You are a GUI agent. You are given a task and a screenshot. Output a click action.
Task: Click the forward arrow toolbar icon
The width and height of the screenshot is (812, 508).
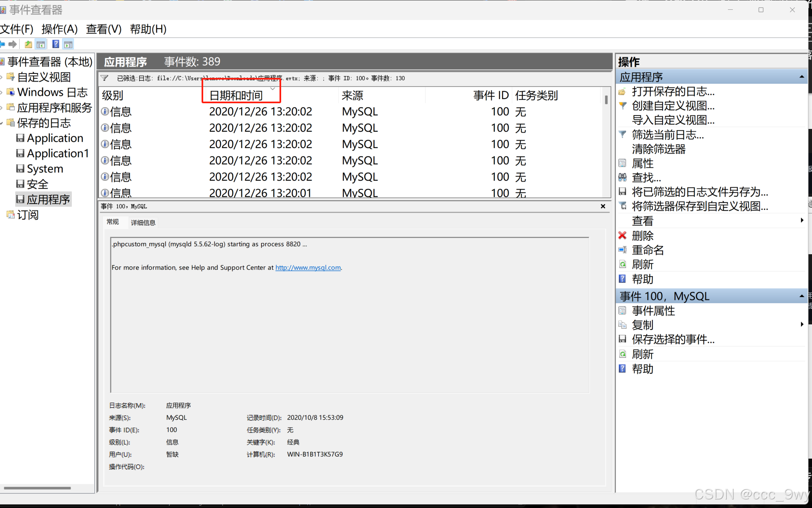13,44
